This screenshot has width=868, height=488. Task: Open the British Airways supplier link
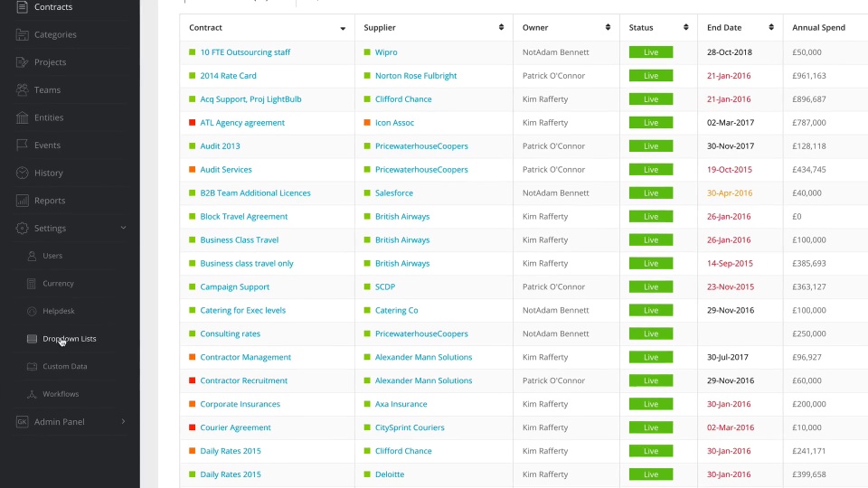402,217
